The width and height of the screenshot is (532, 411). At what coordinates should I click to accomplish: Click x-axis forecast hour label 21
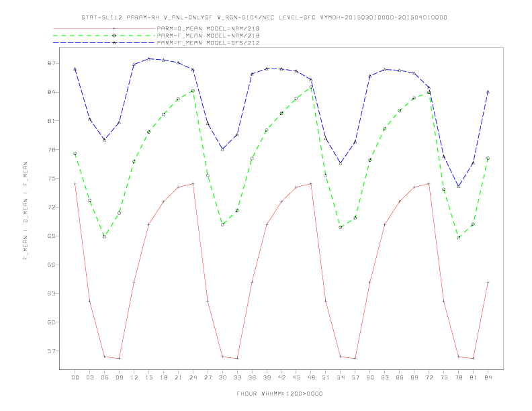click(178, 377)
